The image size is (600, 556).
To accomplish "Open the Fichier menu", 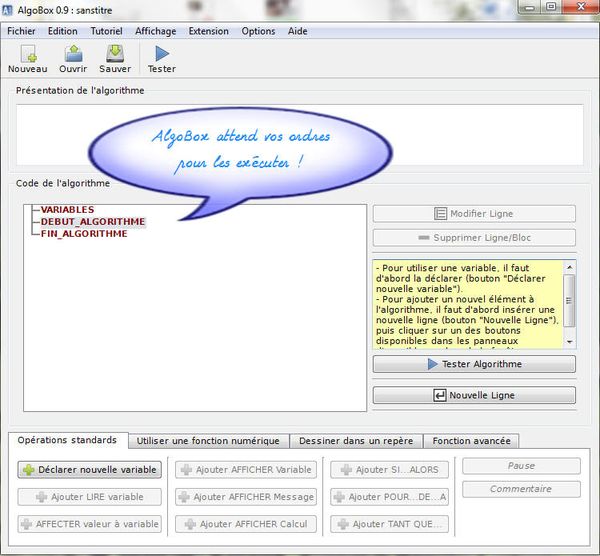I will click(x=21, y=31).
